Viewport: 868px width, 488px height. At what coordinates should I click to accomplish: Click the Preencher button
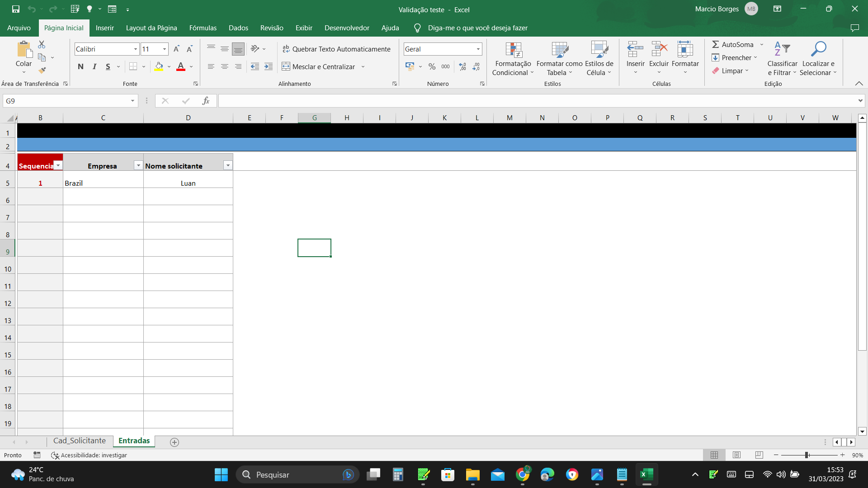(x=732, y=57)
